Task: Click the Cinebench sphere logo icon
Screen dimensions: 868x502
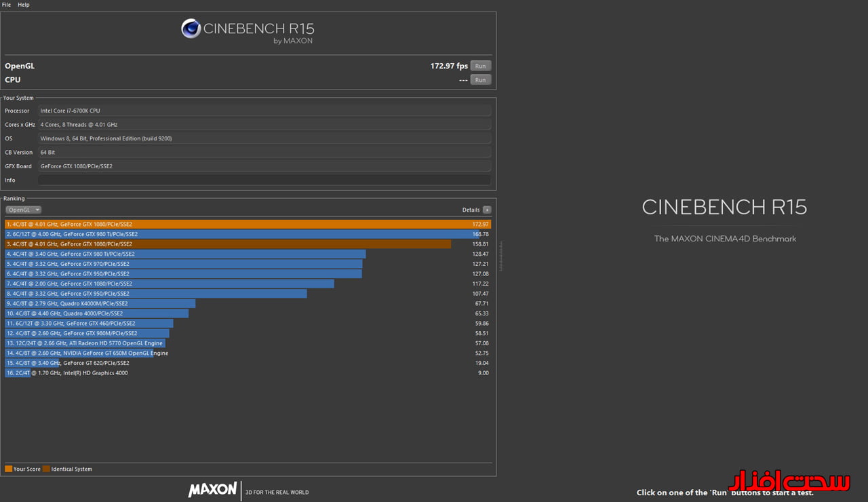Action: (x=191, y=28)
